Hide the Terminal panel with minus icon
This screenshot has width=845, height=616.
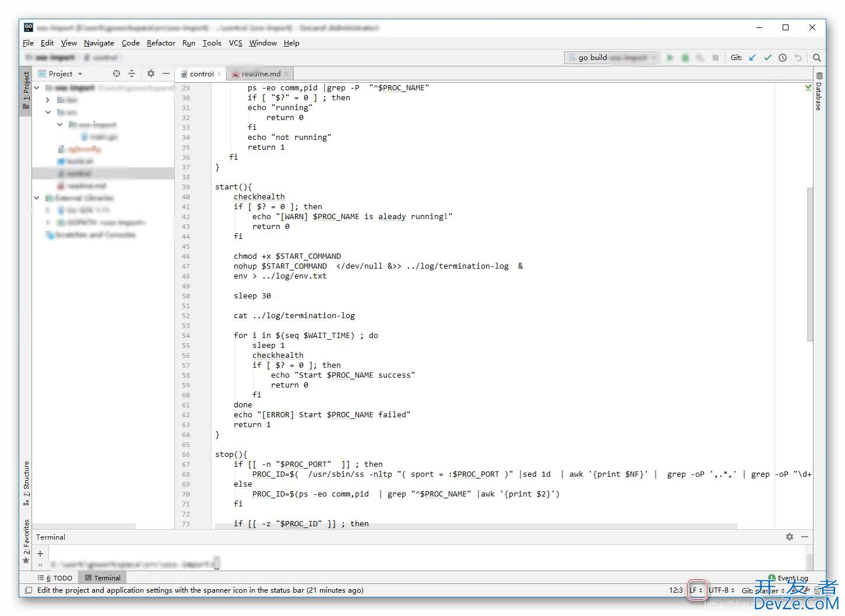click(805, 537)
